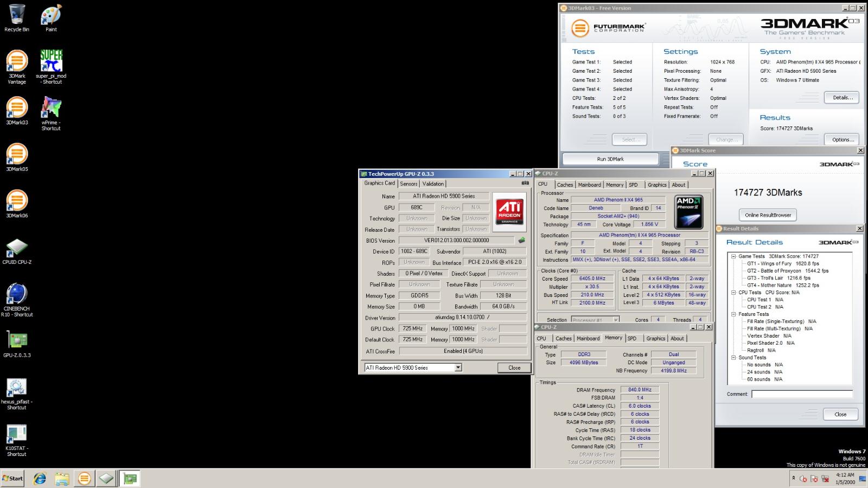Open 3DMark Vantage desktop shortcut
This screenshot has height=488, width=868.
point(17,67)
